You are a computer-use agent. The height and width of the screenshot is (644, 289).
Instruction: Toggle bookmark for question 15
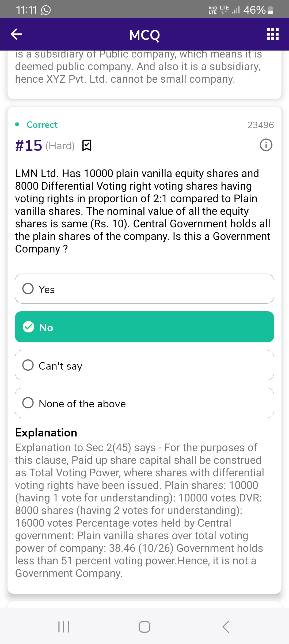tap(87, 145)
